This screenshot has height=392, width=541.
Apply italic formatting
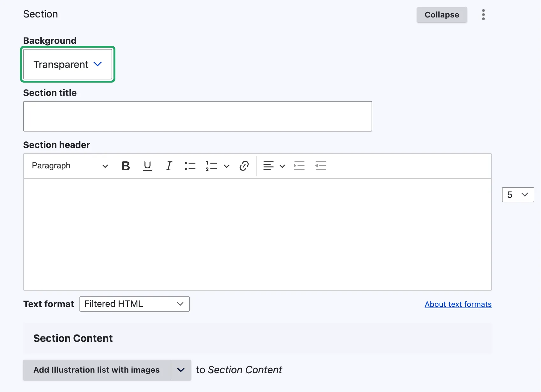(169, 166)
